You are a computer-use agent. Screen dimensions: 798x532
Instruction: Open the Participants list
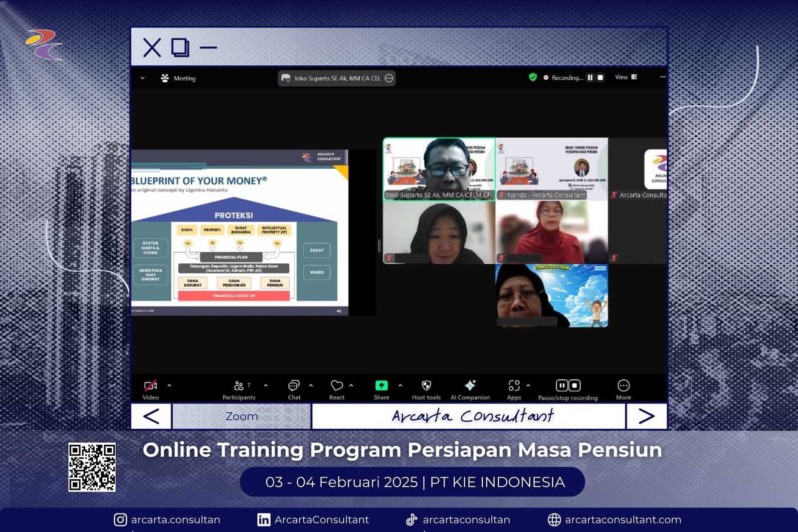(x=239, y=385)
